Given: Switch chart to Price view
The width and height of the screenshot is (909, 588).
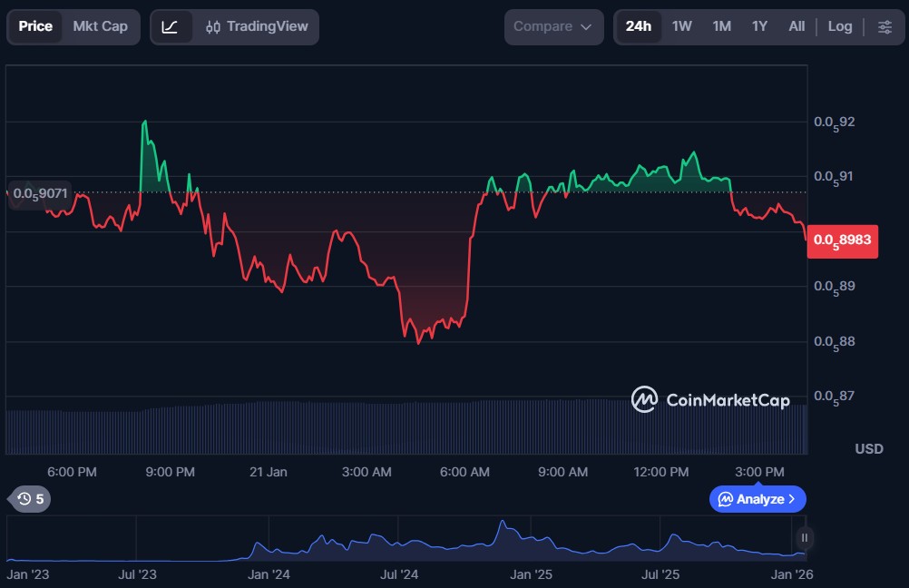Looking at the screenshot, I should 35,27.
